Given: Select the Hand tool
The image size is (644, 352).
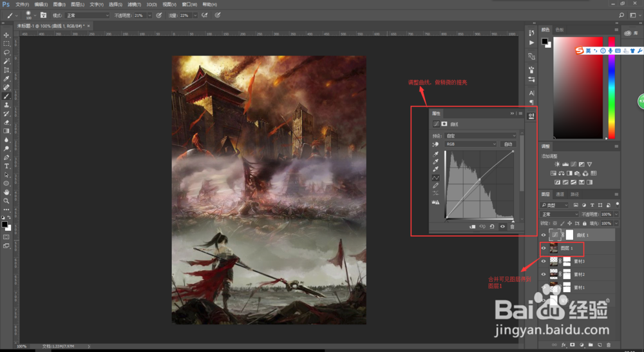Looking at the screenshot, I should tap(6, 192).
